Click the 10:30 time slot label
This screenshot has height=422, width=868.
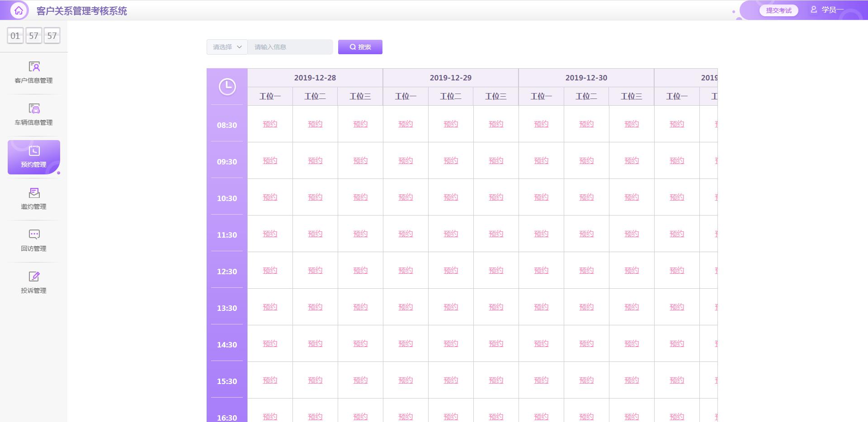[x=227, y=198]
